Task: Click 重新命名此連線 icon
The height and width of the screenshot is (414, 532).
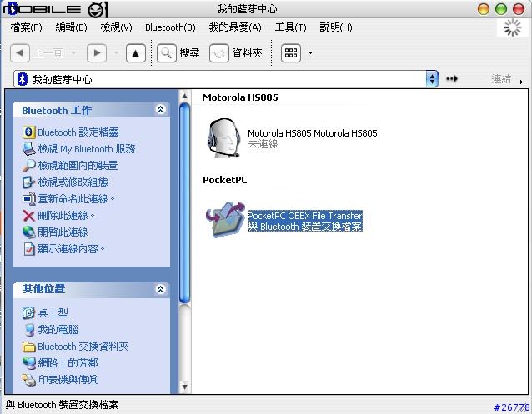Action: click(29, 199)
